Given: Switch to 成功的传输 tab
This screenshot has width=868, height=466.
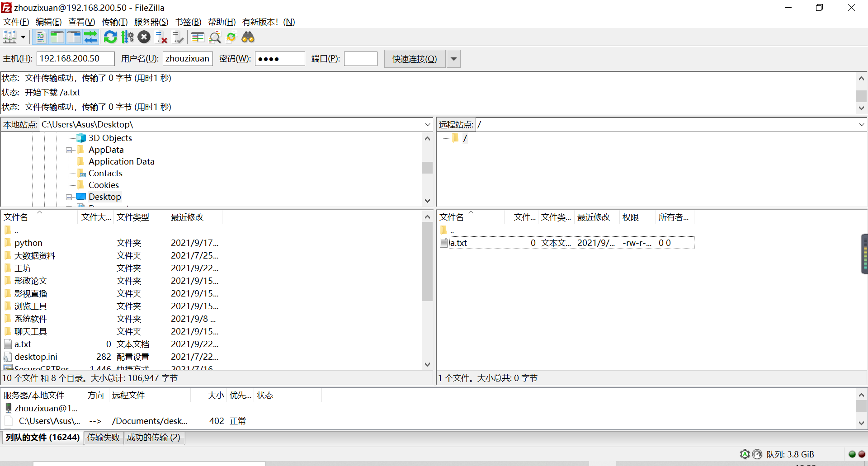Looking at the screenshot, I should [154, 438].
